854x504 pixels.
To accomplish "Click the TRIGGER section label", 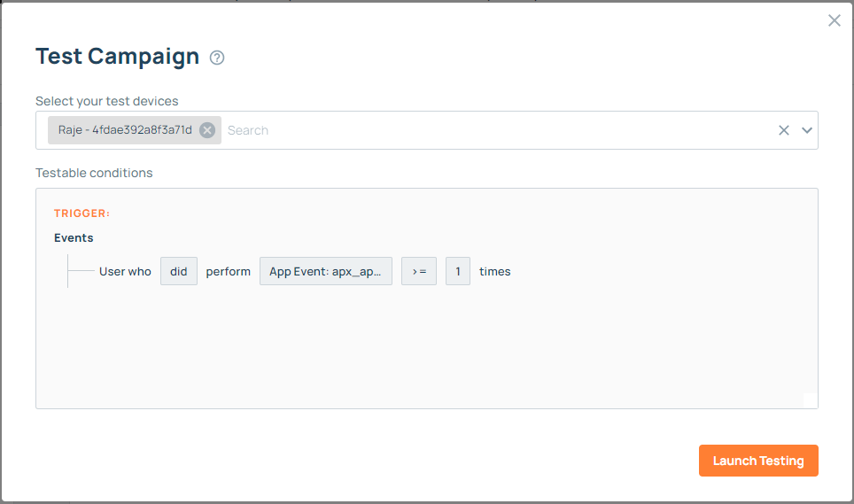I will pyautogui.click(x=82, y=213).
